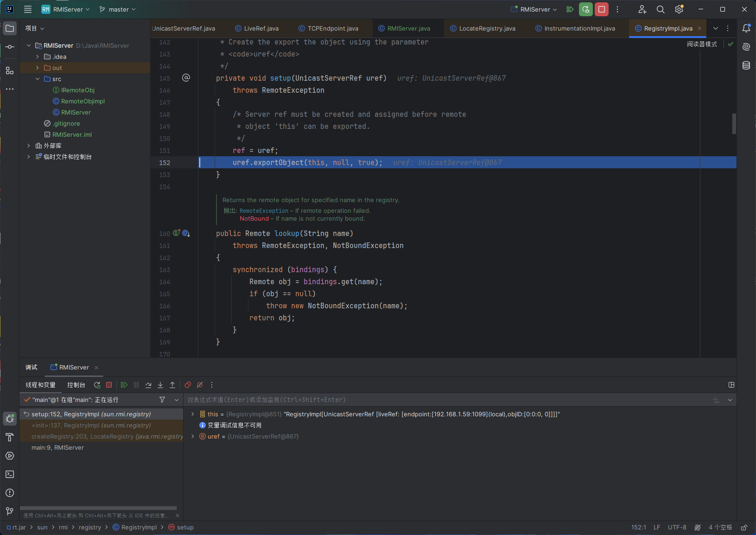Viewport: 756px width, 535px height.
Task: Open the thread selector dropdown
Action: tap(177, 400)
